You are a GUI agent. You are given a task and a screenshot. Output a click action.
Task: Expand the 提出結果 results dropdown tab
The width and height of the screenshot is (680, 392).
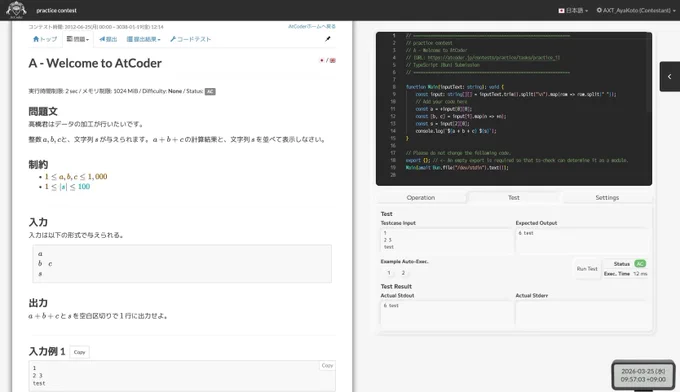tap(144, 39)
